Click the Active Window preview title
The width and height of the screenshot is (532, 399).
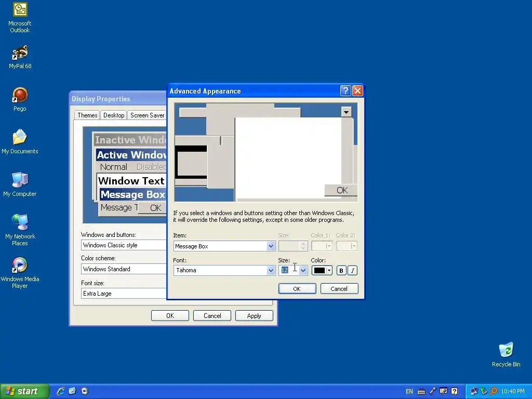click(x=131, y=155)
